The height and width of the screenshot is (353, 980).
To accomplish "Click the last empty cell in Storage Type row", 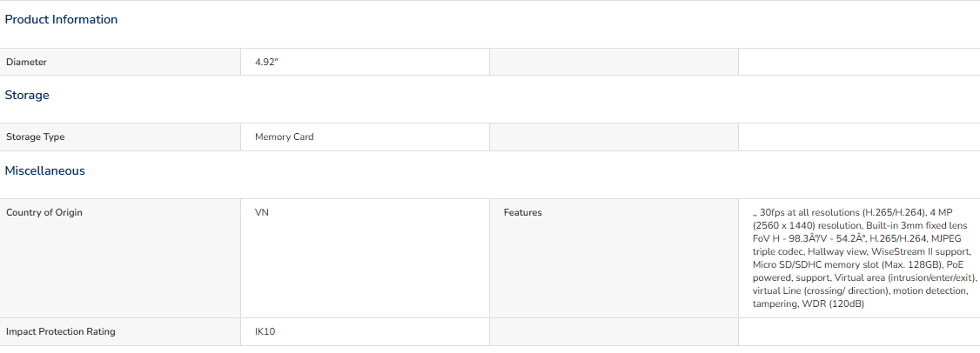I will pyautogui.click(x=859, y=137).
